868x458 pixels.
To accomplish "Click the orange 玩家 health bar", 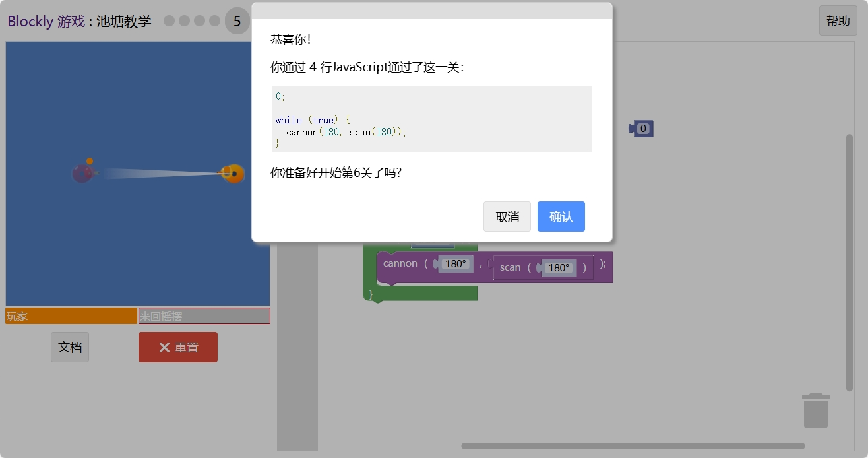I will point(71,316).
